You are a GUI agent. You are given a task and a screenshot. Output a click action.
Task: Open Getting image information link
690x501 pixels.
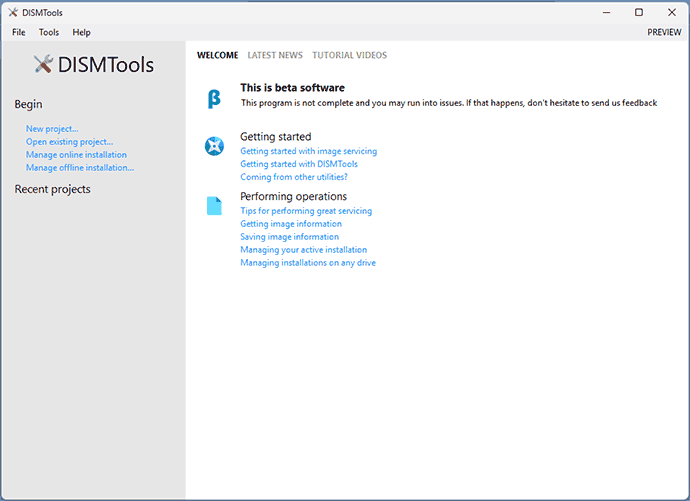[291, 224]
